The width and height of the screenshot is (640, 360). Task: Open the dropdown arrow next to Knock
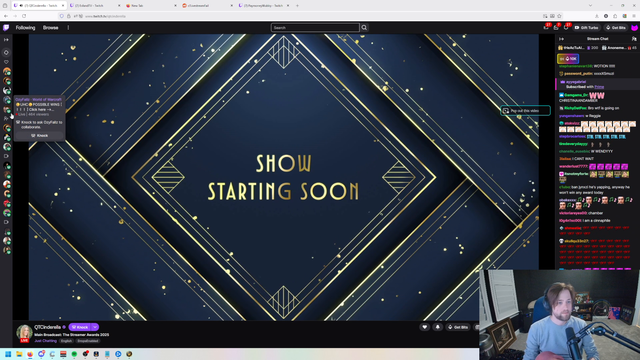pos(95,327)
